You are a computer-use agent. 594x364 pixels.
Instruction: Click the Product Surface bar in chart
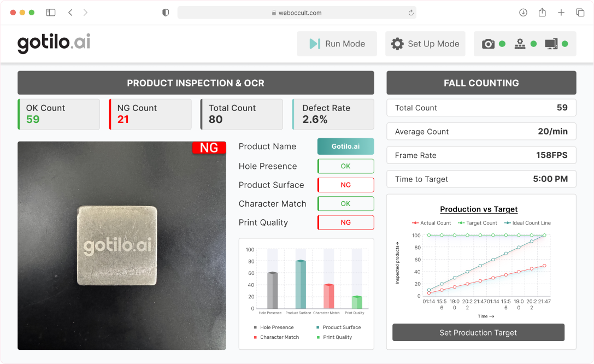point(300,284)
